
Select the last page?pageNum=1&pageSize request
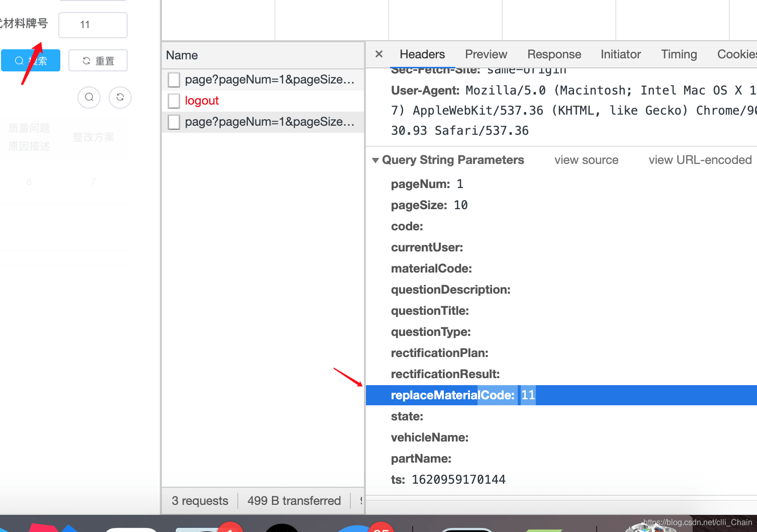point(263,122)
